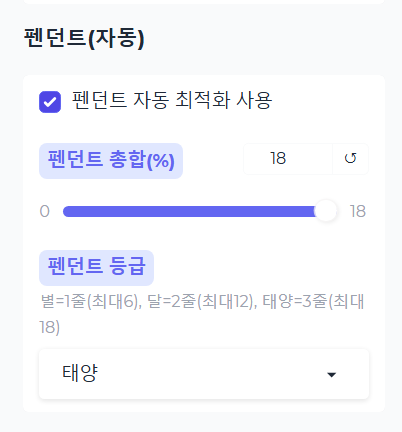Click the grade hint text starting with 별=1줄

(x=202, y=314)
